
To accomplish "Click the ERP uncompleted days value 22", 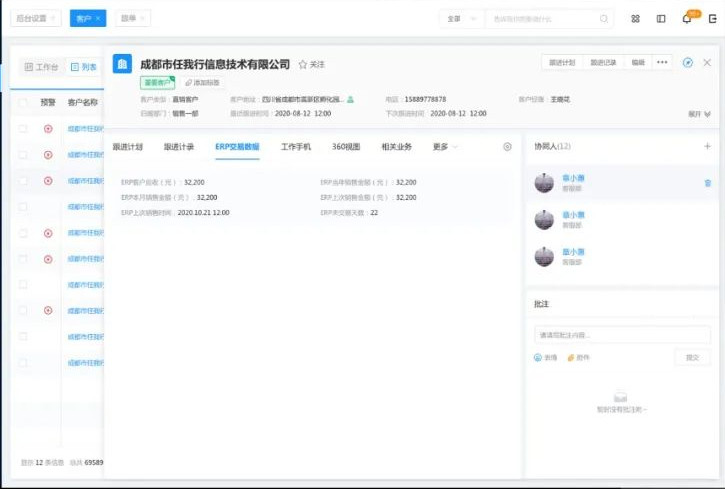I will (x=374, y=213).
